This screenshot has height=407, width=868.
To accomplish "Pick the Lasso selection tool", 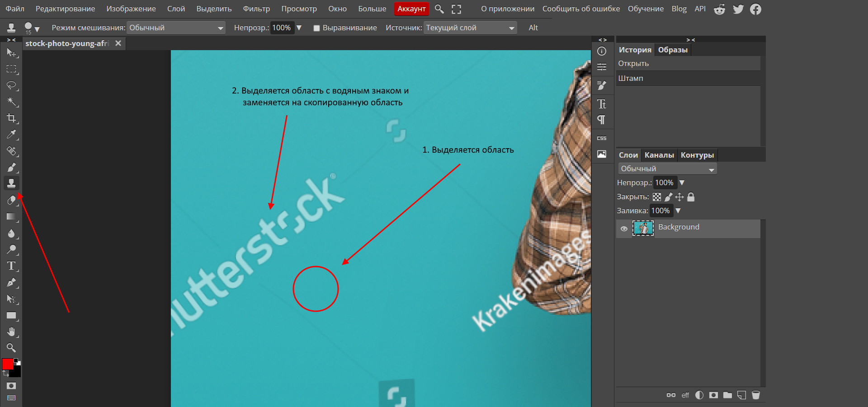I will [11, 85].
